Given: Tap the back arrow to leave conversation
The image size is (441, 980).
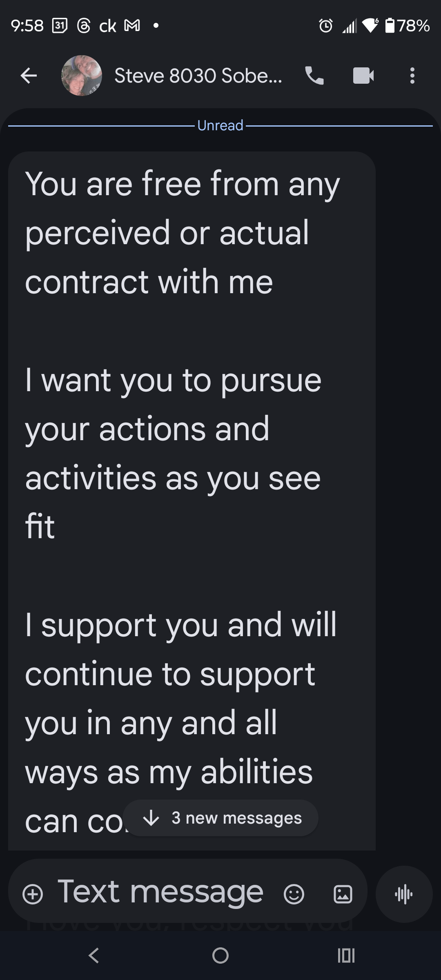Looking at the screenshot, I should coord(29,76).
